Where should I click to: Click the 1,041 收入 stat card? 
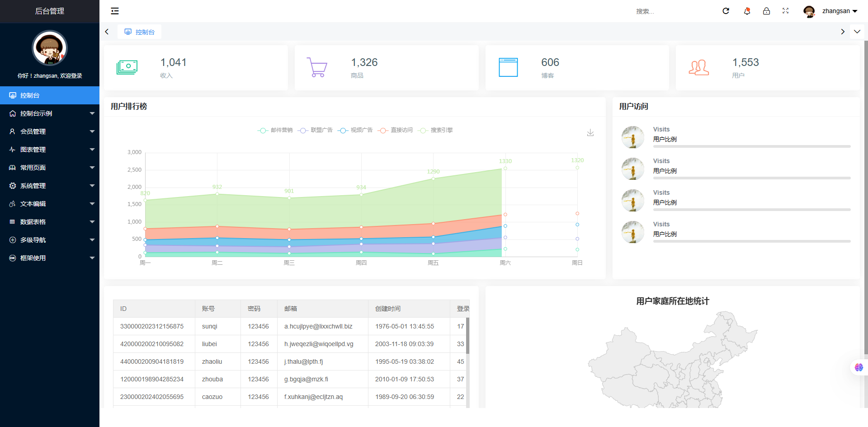coord(195,68)
